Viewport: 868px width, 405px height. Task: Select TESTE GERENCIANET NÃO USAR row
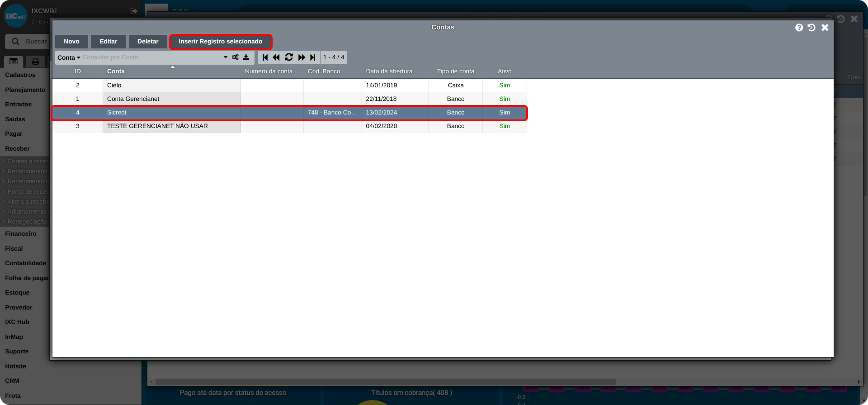(x=289, y=126)
